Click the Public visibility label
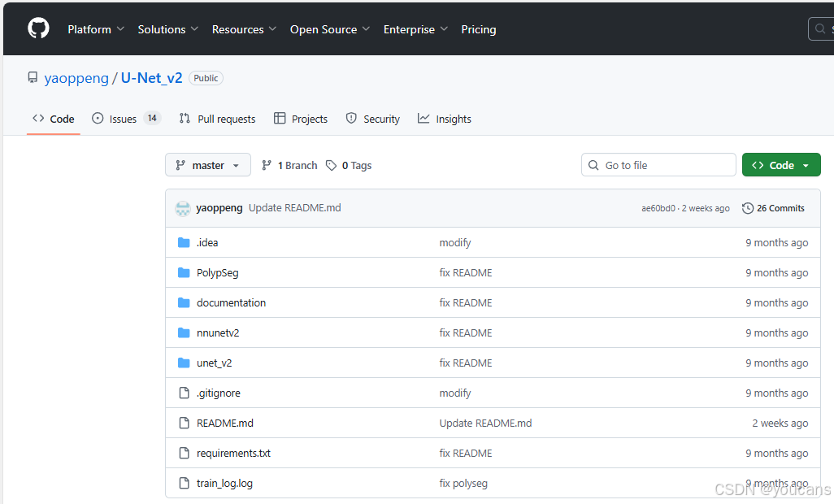The height and width of the screenshot is (504, 834). [x=206, y=78]
